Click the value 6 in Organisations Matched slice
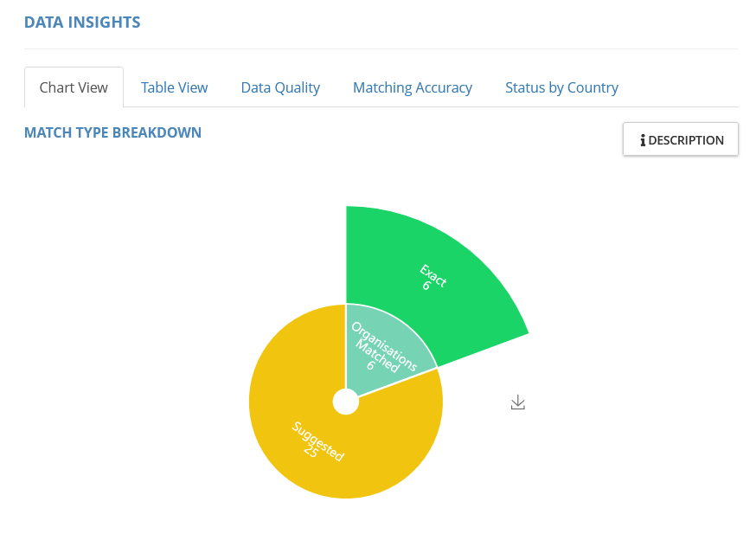 point(369,365)
